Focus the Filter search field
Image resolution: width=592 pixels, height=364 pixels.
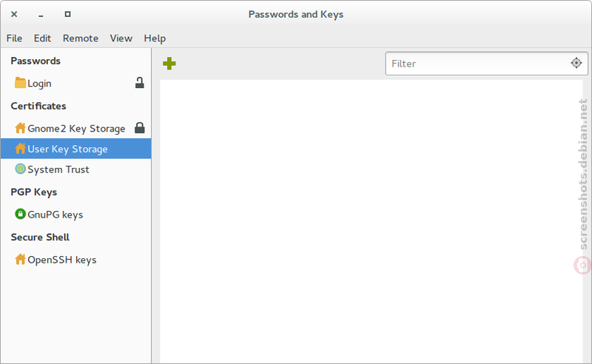(x=486, y=64)
